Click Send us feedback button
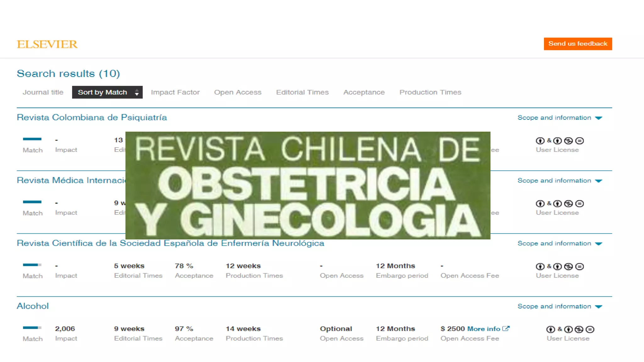Viewport: 644px width, 362px height. 578,44
